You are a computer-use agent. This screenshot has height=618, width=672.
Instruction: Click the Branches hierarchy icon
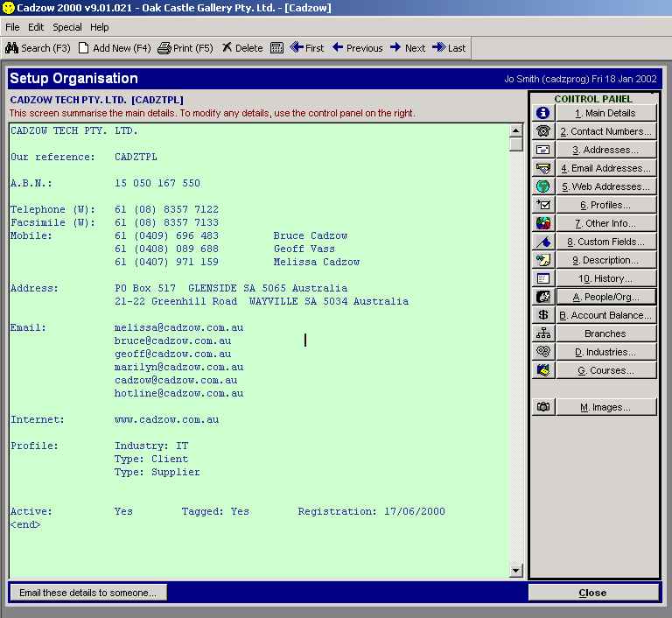pyautogui.click(x=543, y=334)
